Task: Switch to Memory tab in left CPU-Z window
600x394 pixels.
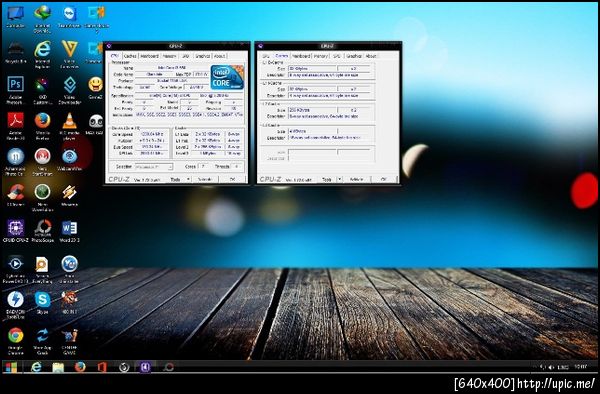Action: (x=169, y=56)
